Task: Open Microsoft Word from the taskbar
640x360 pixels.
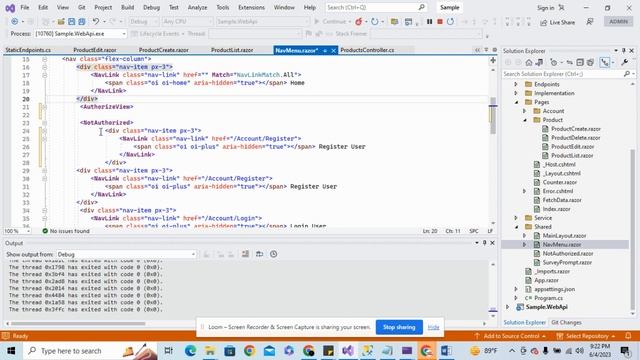Action: pos(446,351)
